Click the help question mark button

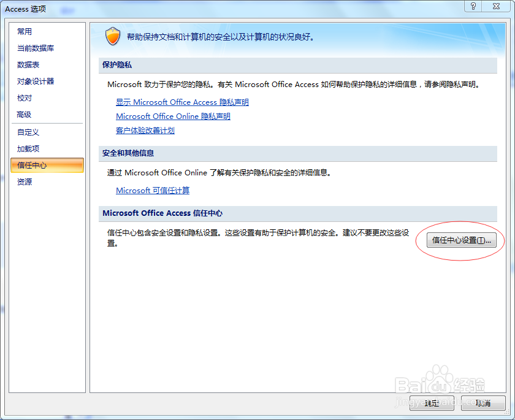coord(473,6)
